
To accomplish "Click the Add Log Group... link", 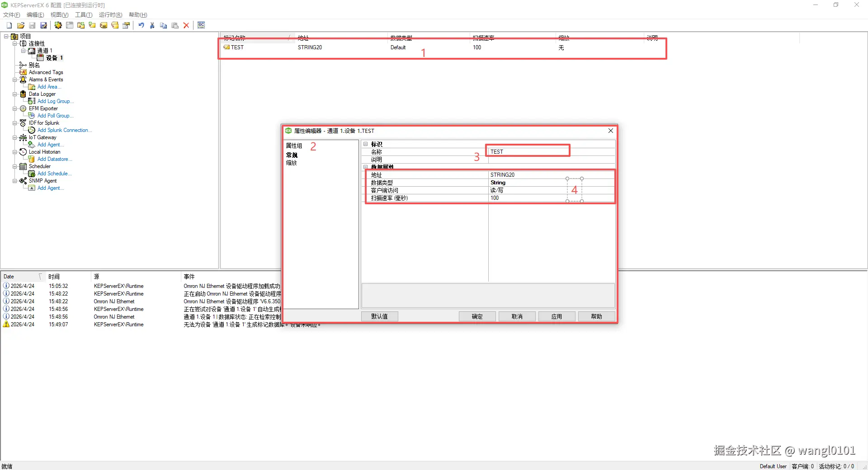I will [56, 101].
